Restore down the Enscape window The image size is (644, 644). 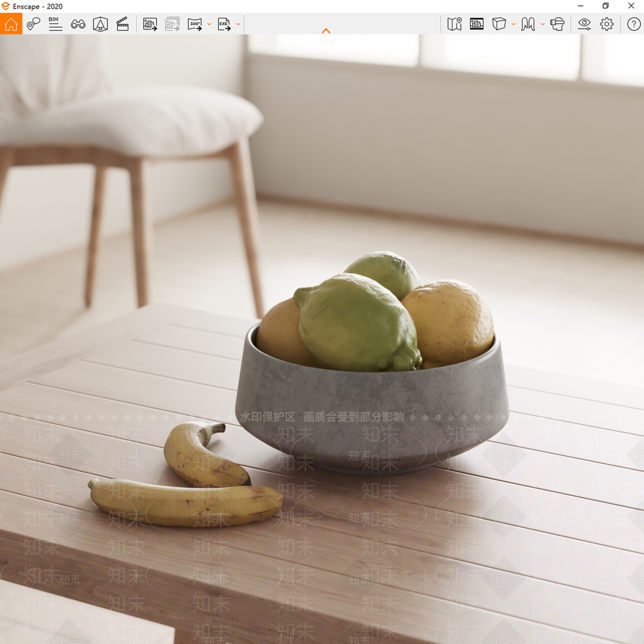click(606, 6)
